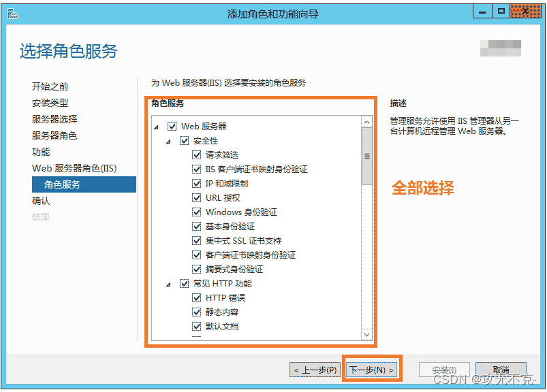Select the 静态内容 row label
The height and width of the screenshot is (392, 547).
(x=222, y=312)
